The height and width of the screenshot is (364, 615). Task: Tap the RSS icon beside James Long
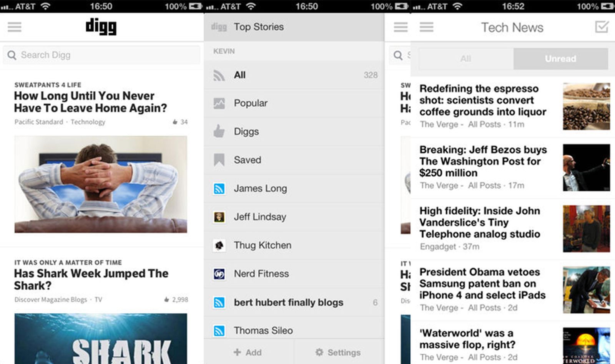(x=219, y=188)
